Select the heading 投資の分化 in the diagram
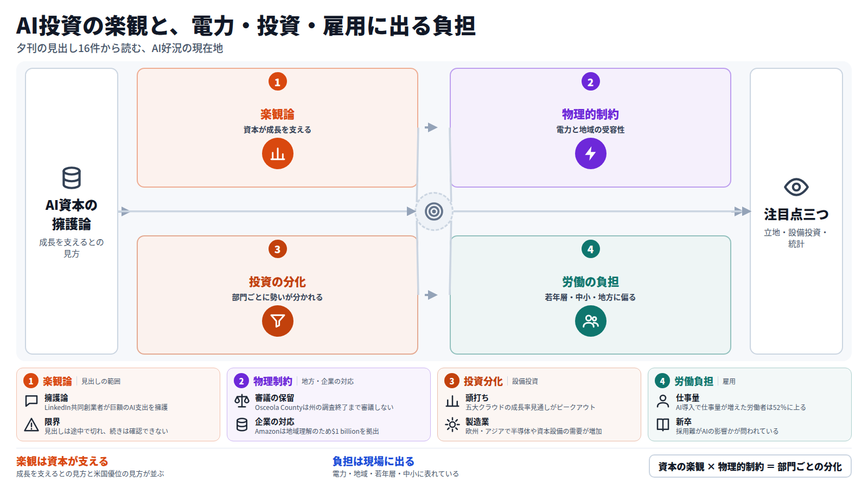Viewport: 868px width, 488px height. point(277,282)
